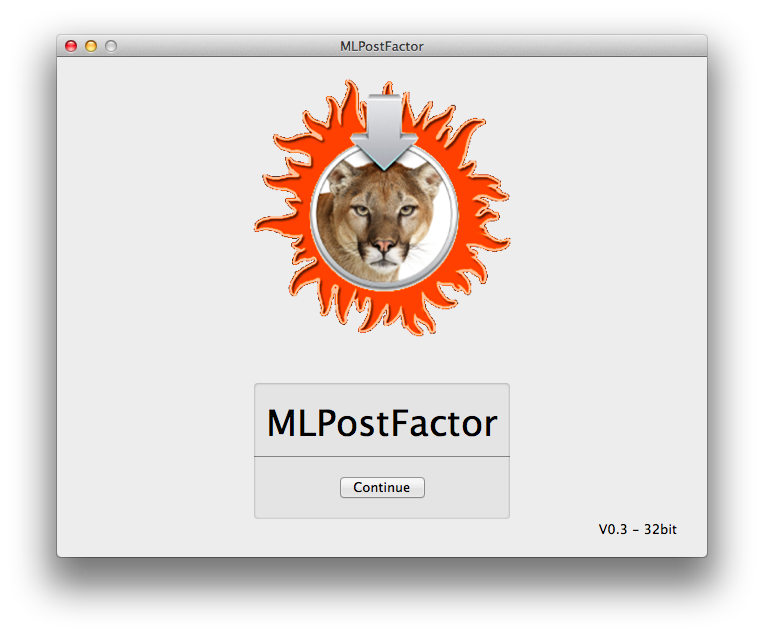Minimize the window using the yellow button
This screenshot has height=636, width=764.
tap(91, 46)
